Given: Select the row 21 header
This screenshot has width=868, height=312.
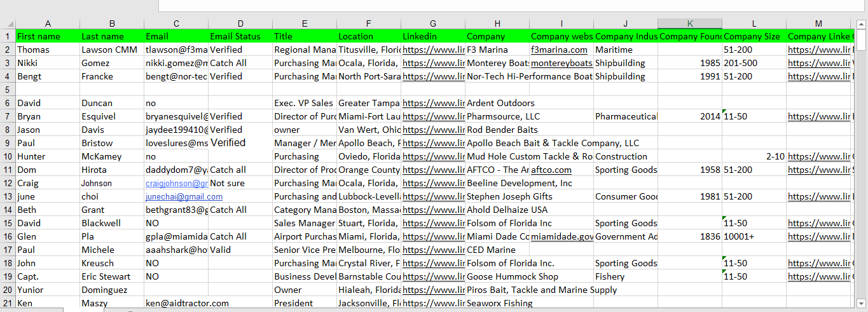Looking at the screenshot, I should coord(8,303).
